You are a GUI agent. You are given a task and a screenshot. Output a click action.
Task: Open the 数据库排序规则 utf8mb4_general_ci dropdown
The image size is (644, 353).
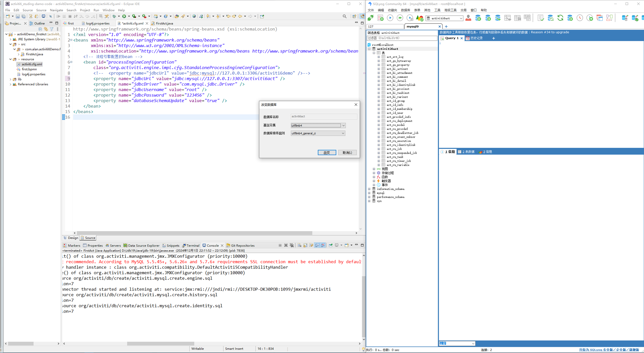[x=343, y=133]
